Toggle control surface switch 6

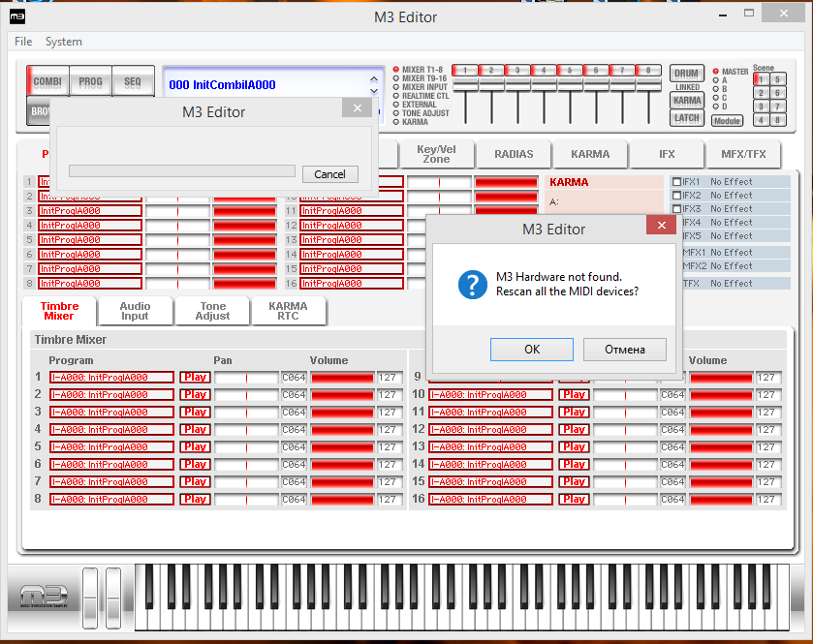click(x=596, y=70)
